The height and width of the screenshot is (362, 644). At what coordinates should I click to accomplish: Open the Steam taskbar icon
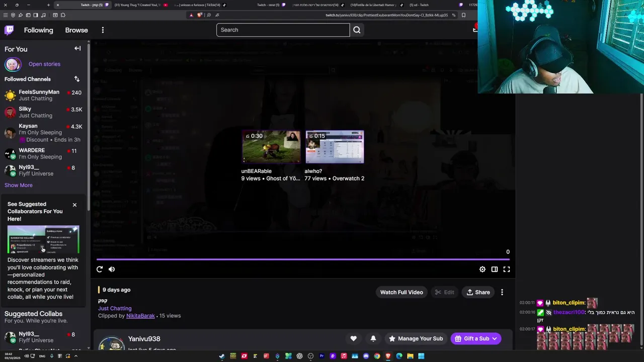pyautogui.click(x=222, y=356)
